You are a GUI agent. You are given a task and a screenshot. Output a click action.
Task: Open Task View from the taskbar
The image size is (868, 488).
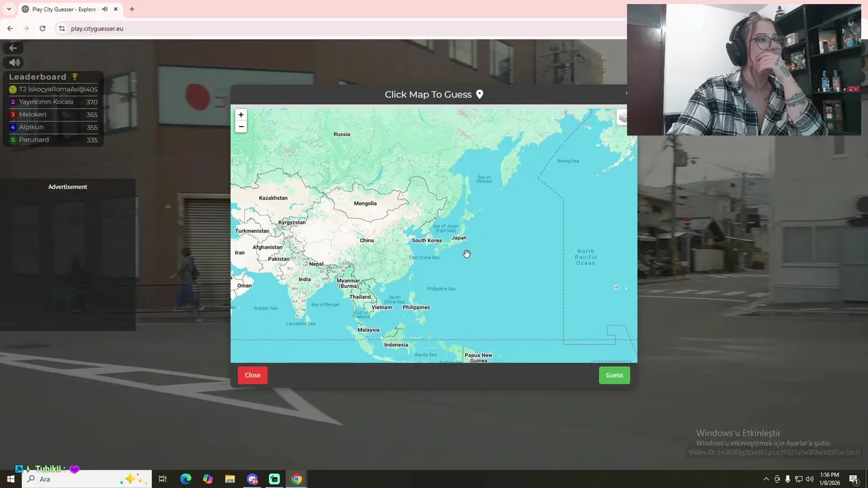point(163,479)
